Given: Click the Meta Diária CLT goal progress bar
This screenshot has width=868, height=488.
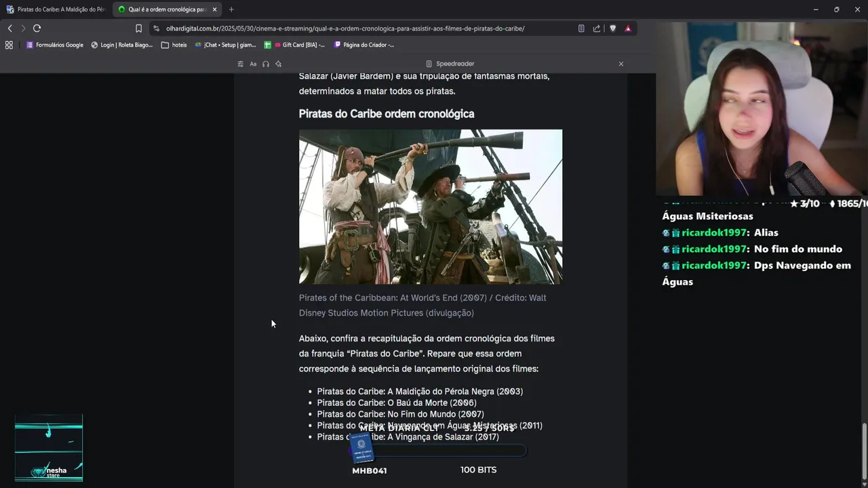Looking at the screenshot, I should 438,450.
